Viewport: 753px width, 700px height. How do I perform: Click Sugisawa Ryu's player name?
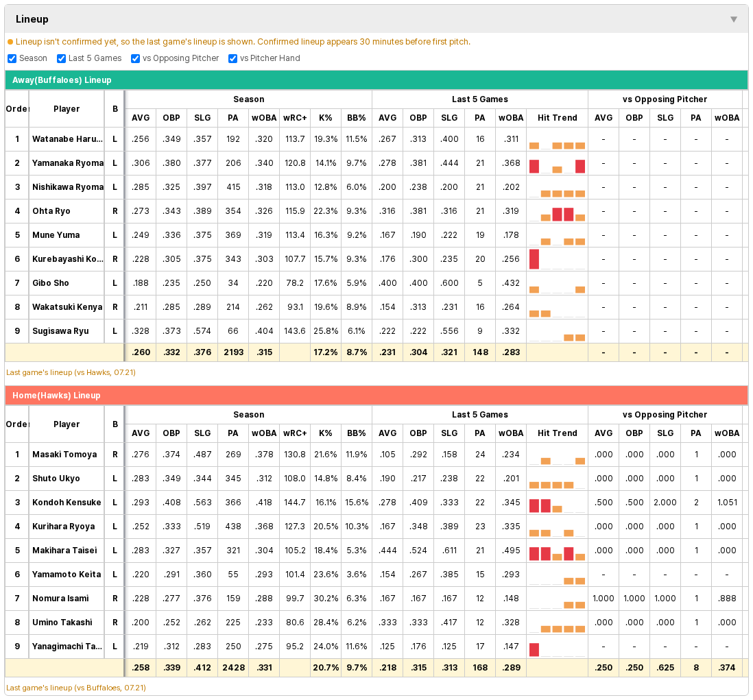60,331
